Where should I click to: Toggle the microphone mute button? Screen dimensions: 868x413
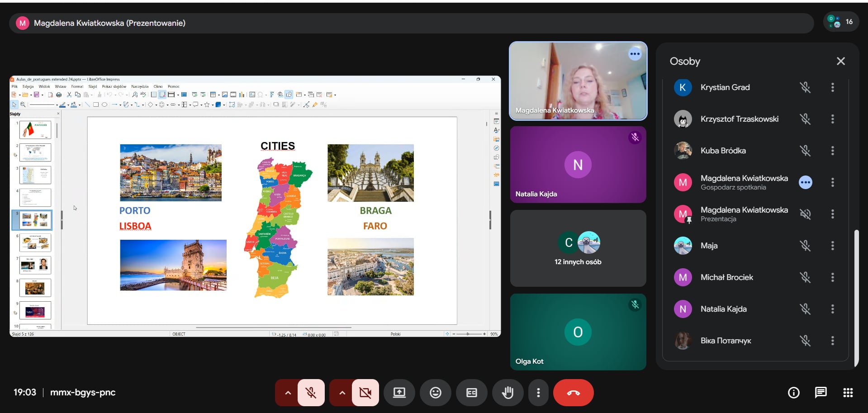pyautogui.click(x=311, y=393)
